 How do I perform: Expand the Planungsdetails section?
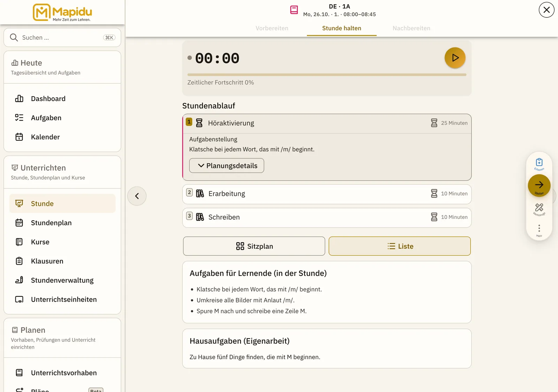coord(227,166)
